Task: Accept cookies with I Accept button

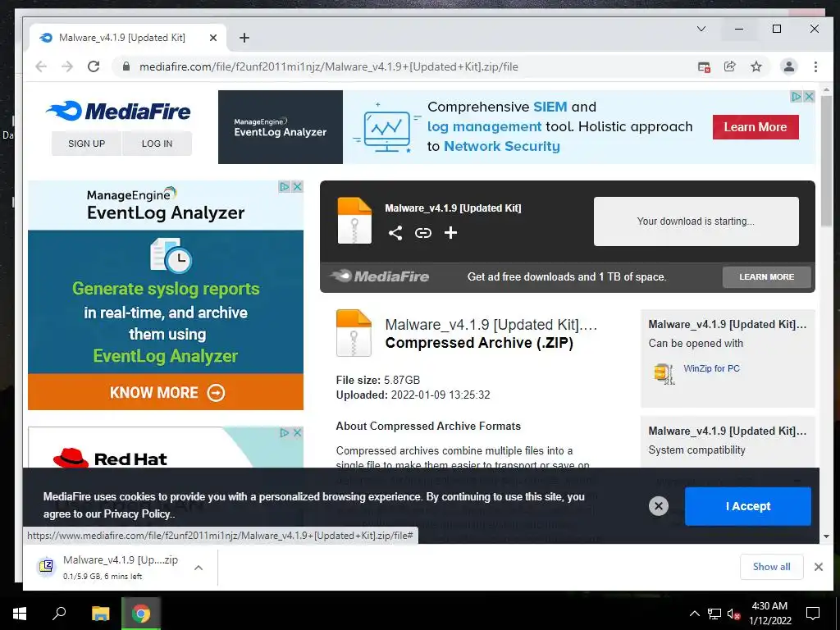Action: click(x=748, y=506)
